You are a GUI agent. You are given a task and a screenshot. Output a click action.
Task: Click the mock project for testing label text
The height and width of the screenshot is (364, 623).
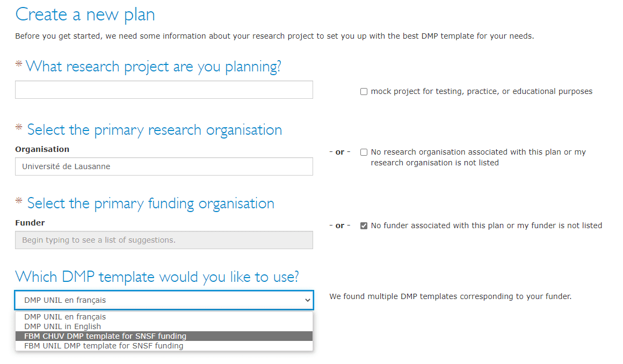(482, 91)
